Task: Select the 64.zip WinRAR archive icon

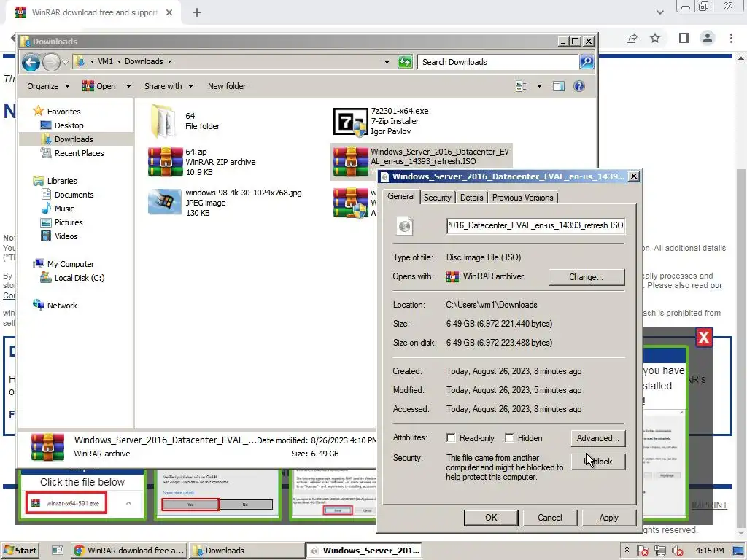Action: tap(165, 162)
